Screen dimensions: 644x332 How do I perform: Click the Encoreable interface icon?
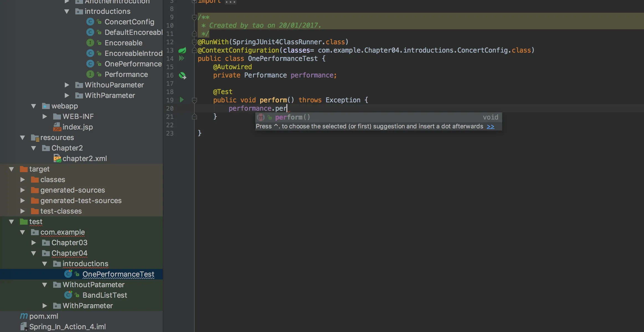(90, 43)
